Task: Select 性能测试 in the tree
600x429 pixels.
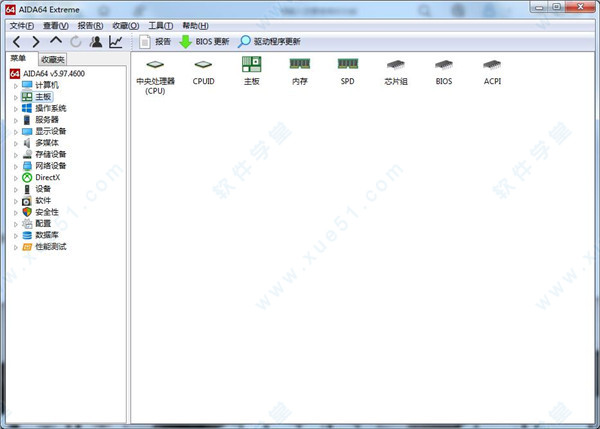Action: click(x=50, y=246)
